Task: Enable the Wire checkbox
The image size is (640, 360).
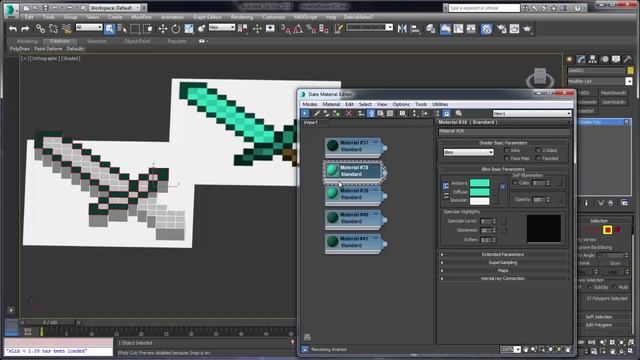Action: [507, 151]
